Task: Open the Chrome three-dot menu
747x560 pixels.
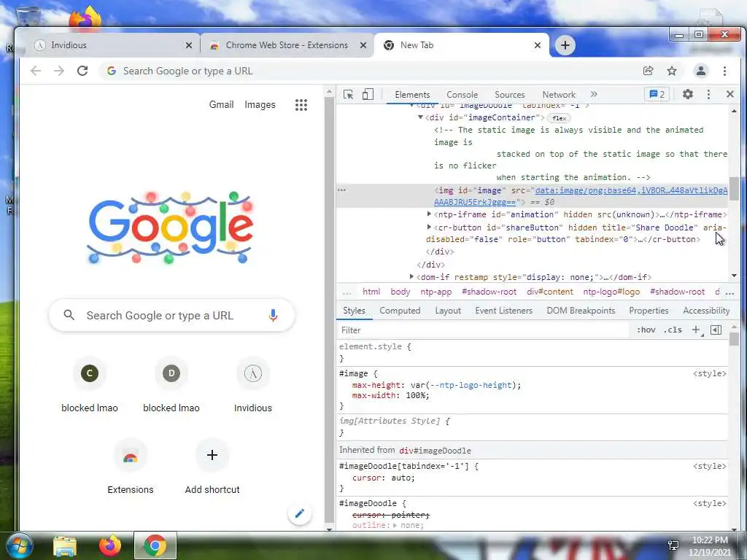Action: click(x=724, y=71)
